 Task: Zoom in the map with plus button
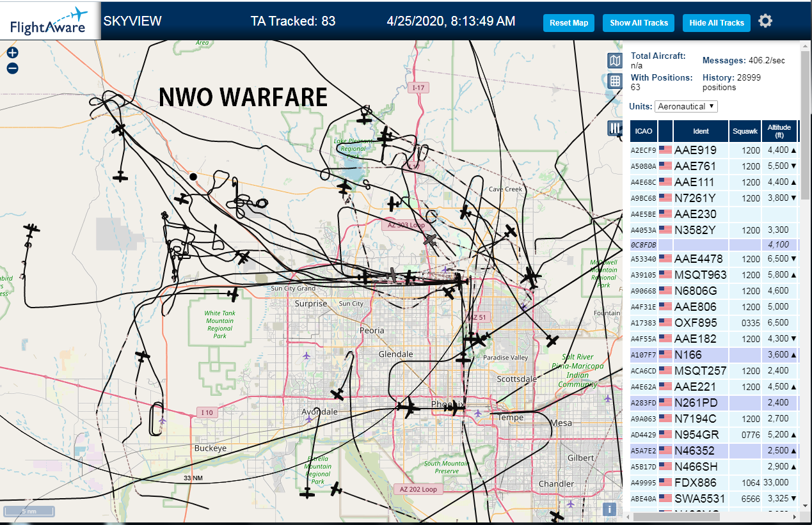coord(13,53)
